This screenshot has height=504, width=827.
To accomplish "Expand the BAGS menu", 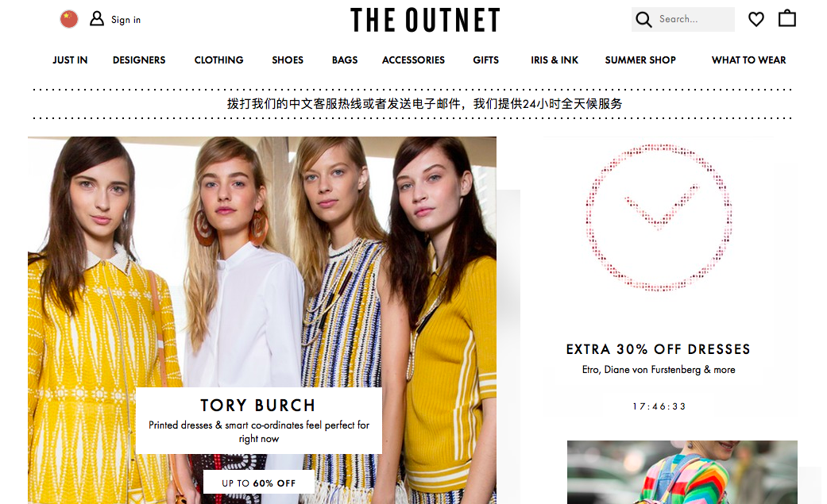I will pyautogui.click(x=345, y=60).
